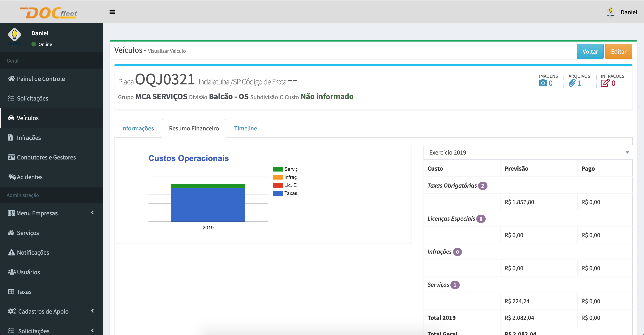Click the Editar button
Image resolution: width=644 pixels, height=335 pixels.
point(619,51)
